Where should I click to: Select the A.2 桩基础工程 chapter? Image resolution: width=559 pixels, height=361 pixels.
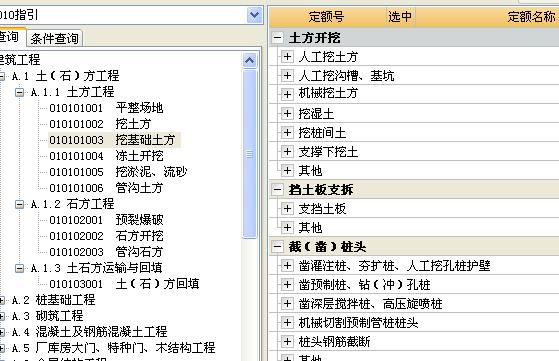pyautogui.click(x=53, y=300)
